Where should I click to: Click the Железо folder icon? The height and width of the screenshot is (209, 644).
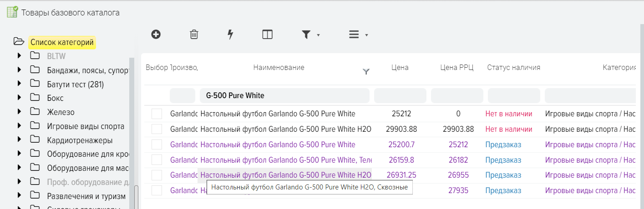(35, 112)
